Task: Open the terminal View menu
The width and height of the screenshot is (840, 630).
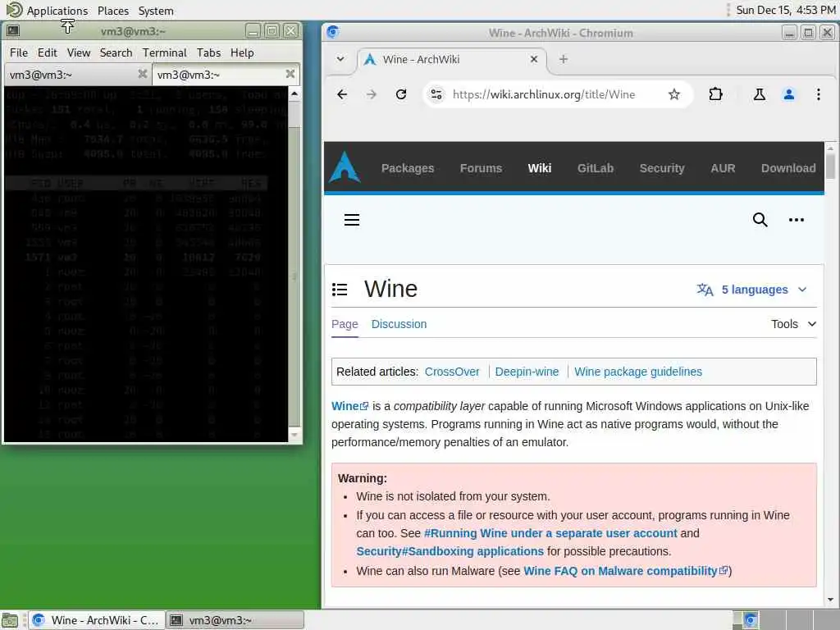Action: click(x=78, y=52)
